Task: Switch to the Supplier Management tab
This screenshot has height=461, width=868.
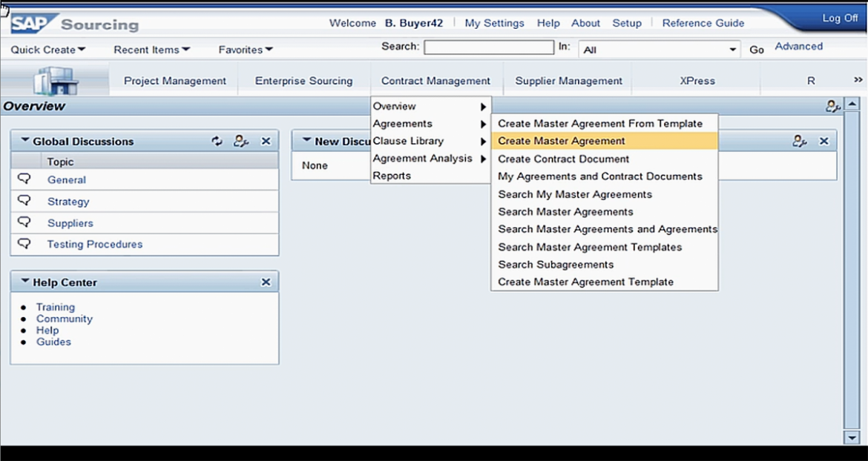Action: [568, 80]
